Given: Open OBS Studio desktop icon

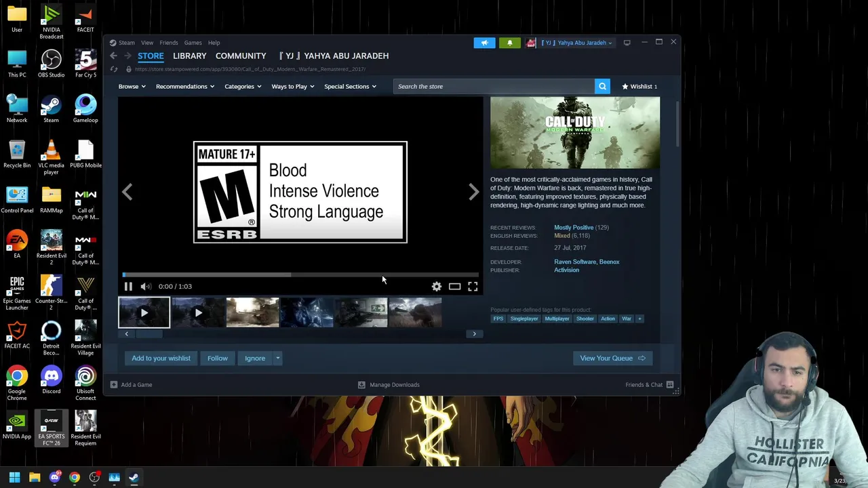Looking at the screenshot, I should (51, 64).
